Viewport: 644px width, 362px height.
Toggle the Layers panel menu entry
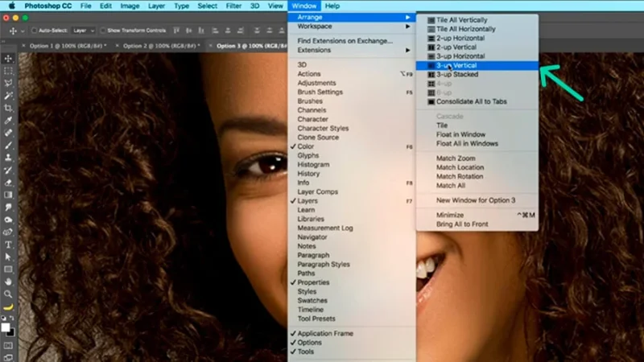coord(352,200)
